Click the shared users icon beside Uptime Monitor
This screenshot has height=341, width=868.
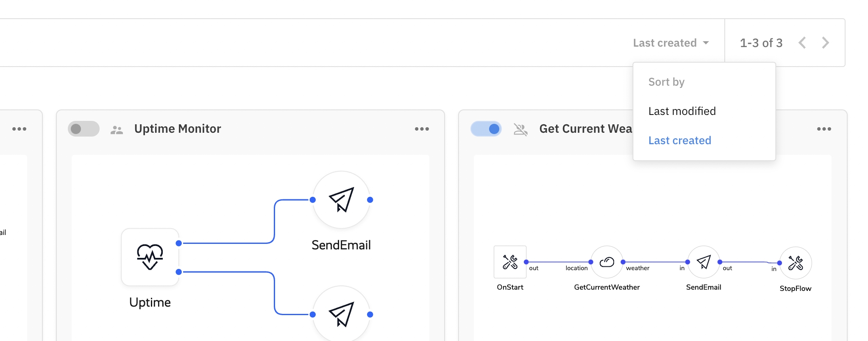coord(117,129)
